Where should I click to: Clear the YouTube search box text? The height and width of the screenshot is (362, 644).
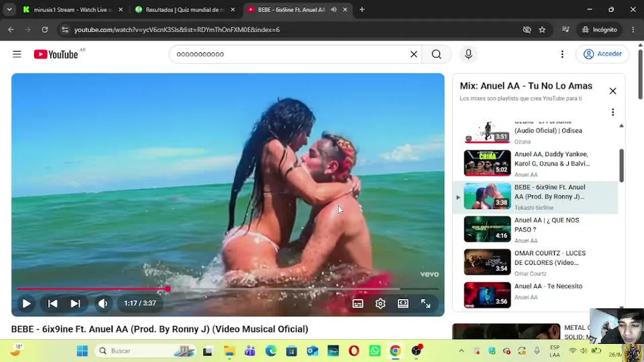click(414, 54)
